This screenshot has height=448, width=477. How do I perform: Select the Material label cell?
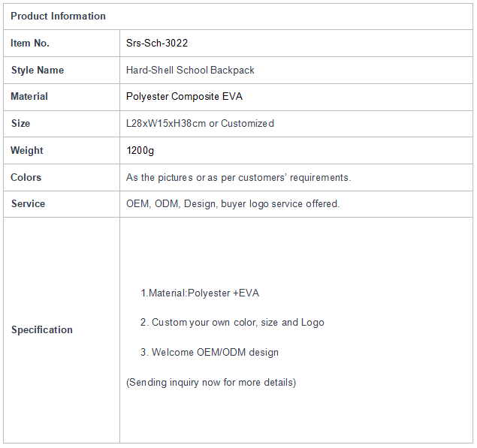[62, 97]
